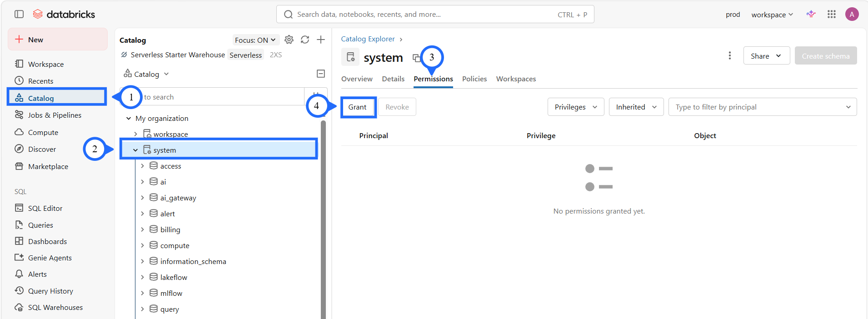Open the Privileges filter dropdown
This screenshot has height=319, width=868.
click(576, 107)
